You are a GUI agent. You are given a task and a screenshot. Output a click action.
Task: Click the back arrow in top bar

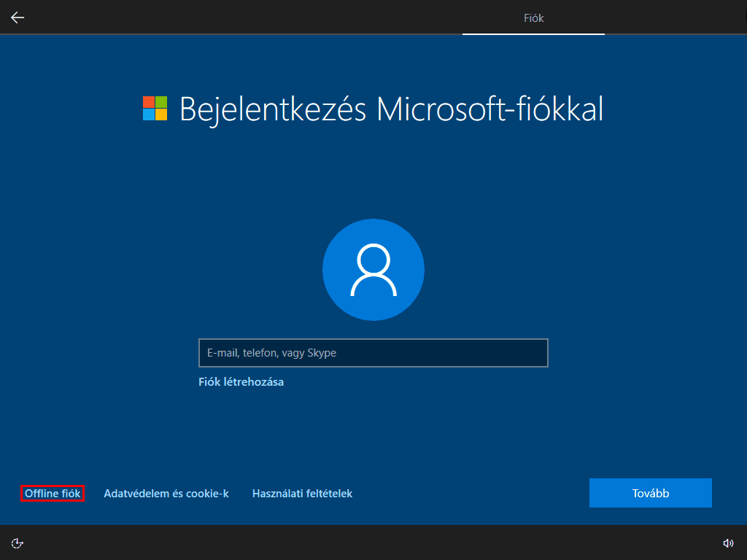(x=18, y=17)
